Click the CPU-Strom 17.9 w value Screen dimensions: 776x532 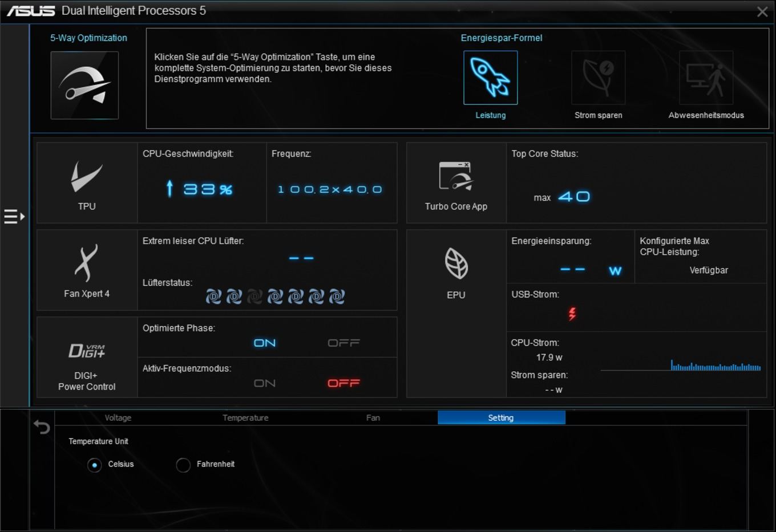click(549, 358)
